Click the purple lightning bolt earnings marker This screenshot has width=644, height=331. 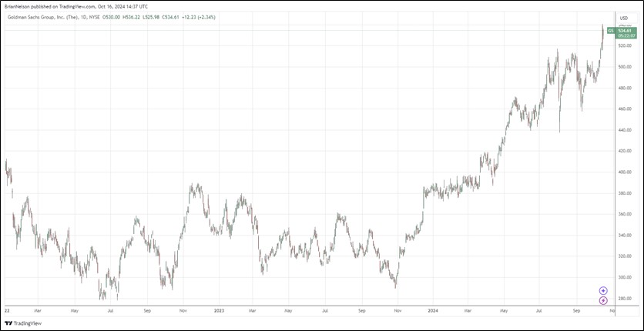click(x=603, y=300)
